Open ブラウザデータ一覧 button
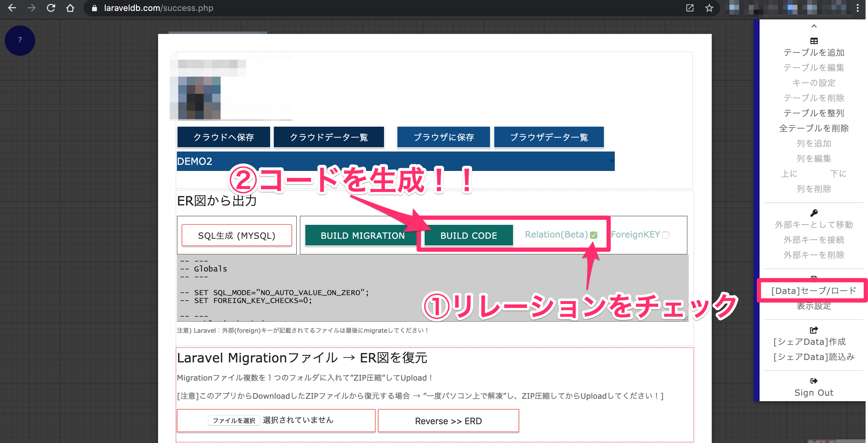 pyautogui.click(x=549, y=137)
